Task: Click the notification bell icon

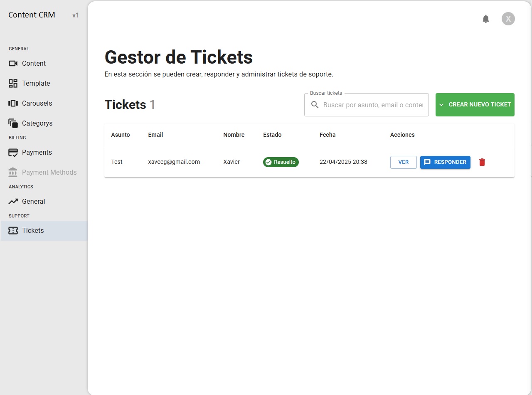Action: (x=486, y=19)
